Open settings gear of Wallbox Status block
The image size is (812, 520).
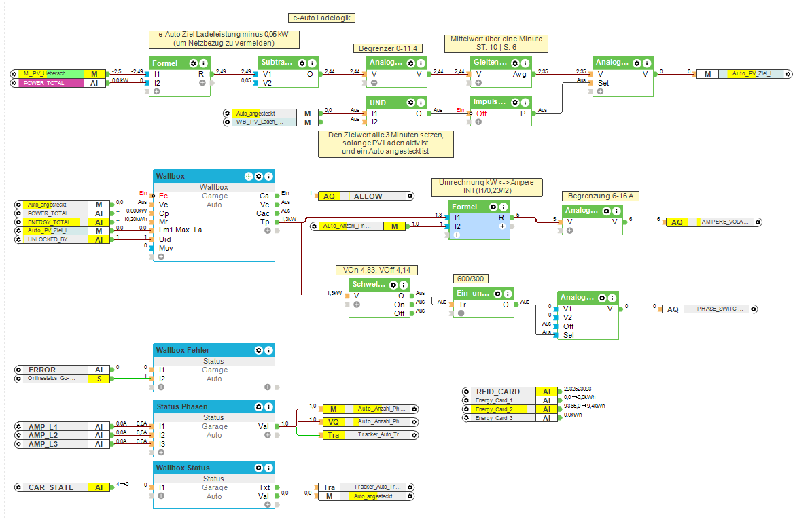tap(258, 468)
